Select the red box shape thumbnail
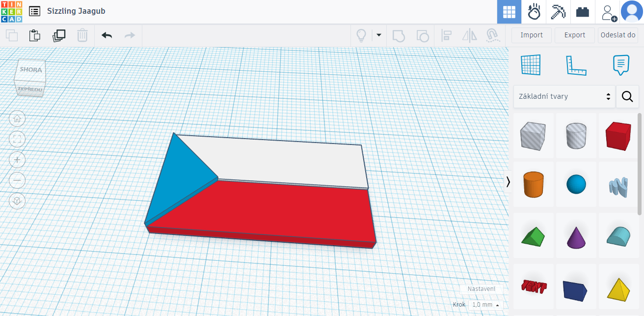644x316 pixels. [618, 136]
